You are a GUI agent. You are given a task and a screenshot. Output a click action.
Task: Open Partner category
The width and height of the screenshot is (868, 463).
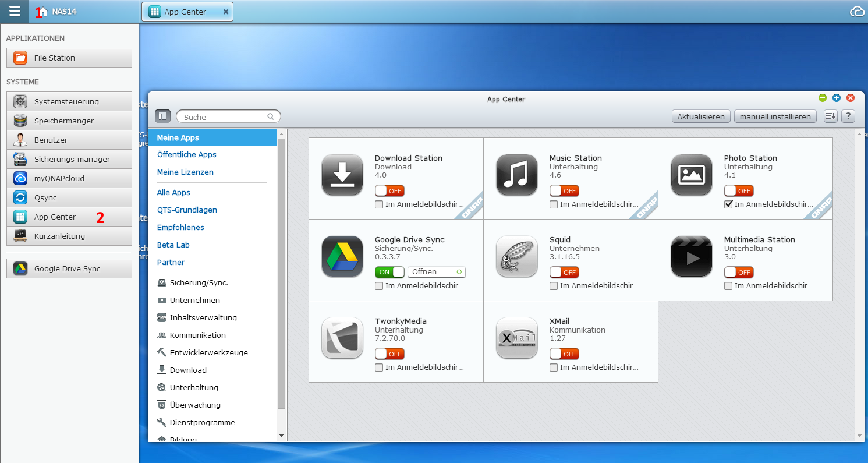point(171,263)
